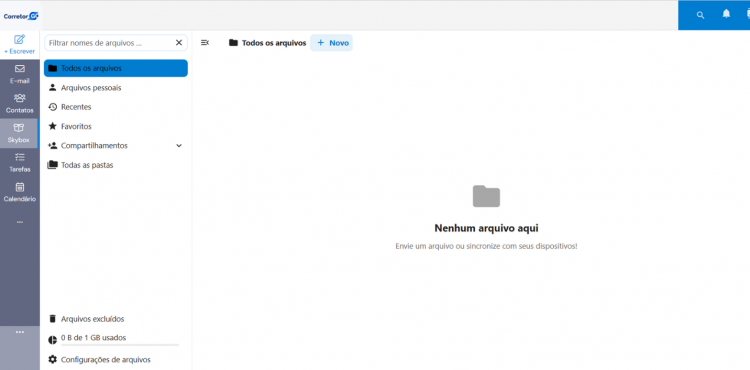
Task: Open Recentes files view
Action: click(116, 107)
